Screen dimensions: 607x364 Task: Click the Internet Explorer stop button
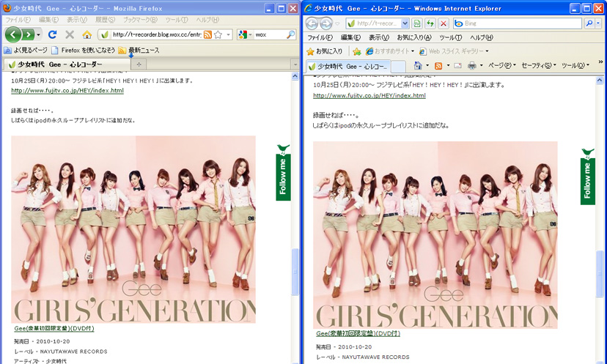pos(443,23)
